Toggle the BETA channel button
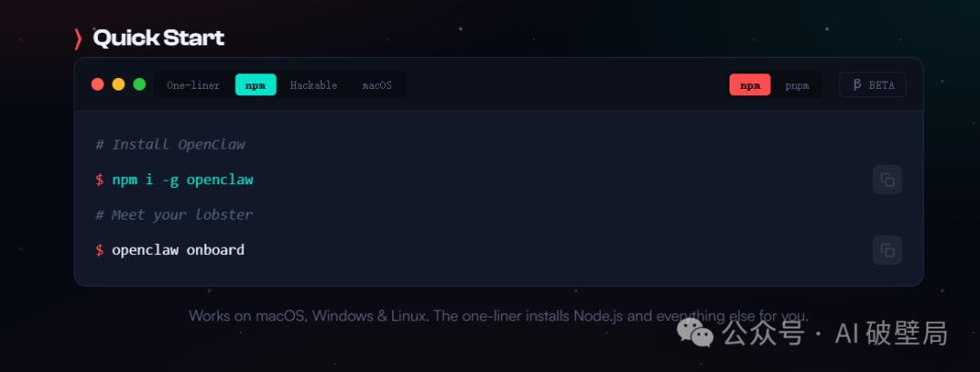The width and height of the screenshot is (980, 372). [x=873, y=85]
